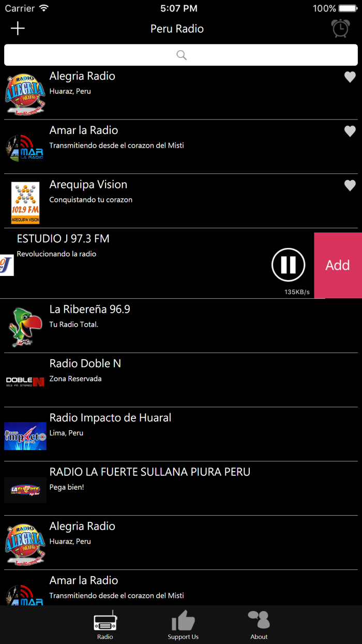Select 'ESTUDIO J 97.3 FM' title
Screen dimensions: 362x644
point(63,239)
